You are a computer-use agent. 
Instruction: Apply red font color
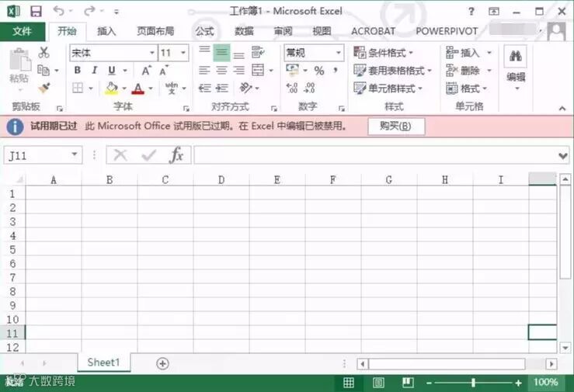point(137,88)
